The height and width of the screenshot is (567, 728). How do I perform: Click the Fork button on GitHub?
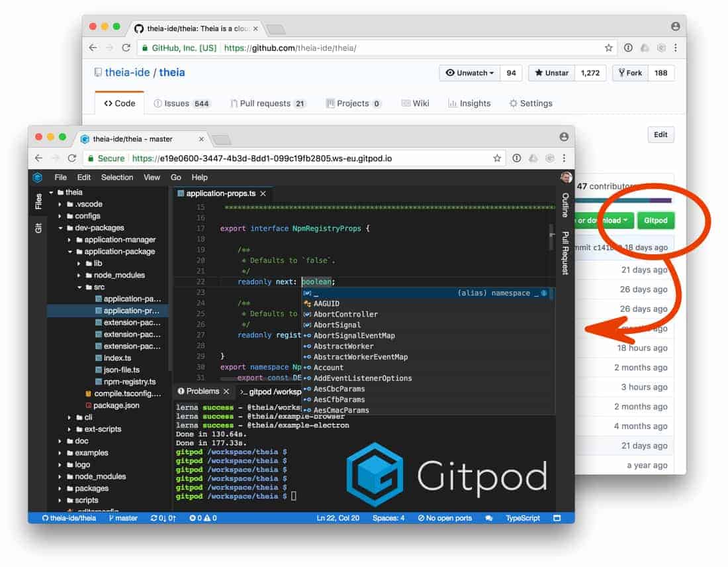tap(630, 73)
